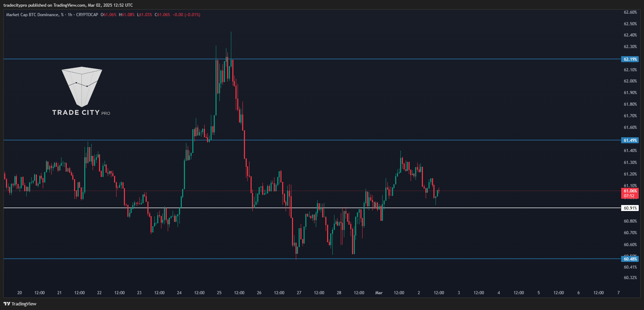Click the high value H61.08%
This screenshot has width=644, height=310.
point(127,15)
